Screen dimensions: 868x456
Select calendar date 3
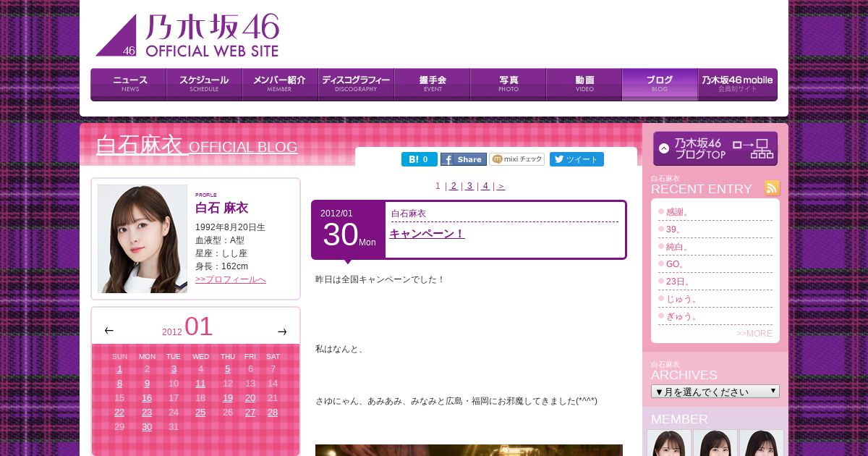point(174,369)
